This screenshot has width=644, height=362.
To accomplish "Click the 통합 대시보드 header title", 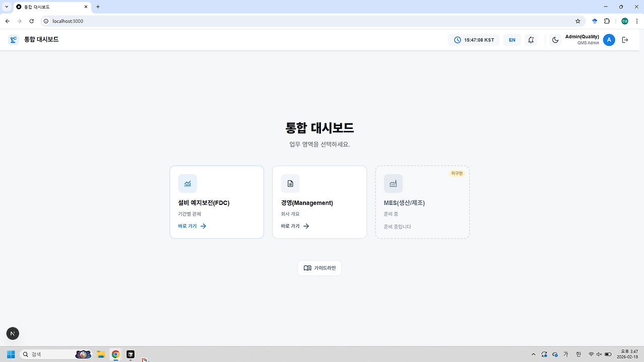I will tap(41, 39).
